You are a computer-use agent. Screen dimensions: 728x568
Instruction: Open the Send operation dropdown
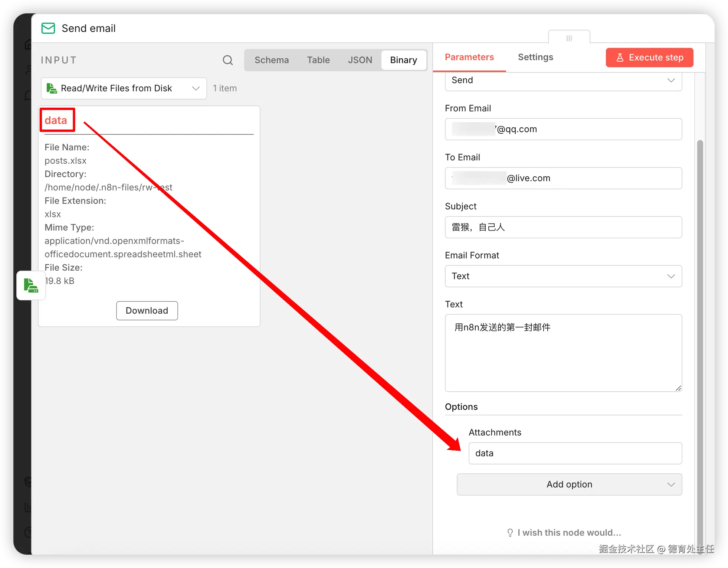pos(563,80)
